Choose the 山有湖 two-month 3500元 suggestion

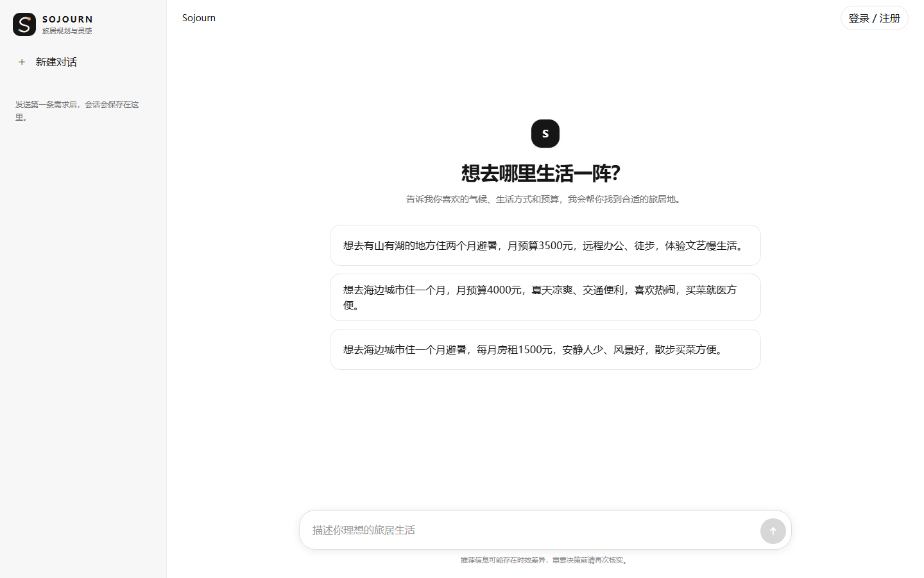[545, 245]
